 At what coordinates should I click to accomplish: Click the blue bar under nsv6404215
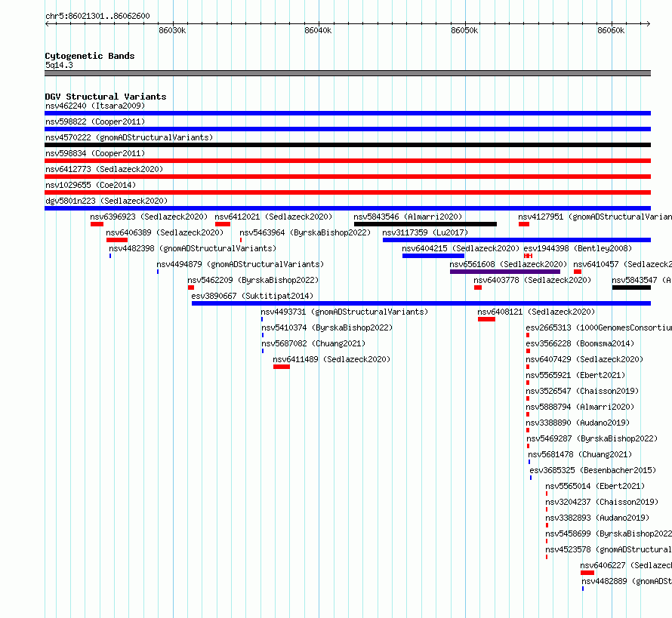coord(433,256)
